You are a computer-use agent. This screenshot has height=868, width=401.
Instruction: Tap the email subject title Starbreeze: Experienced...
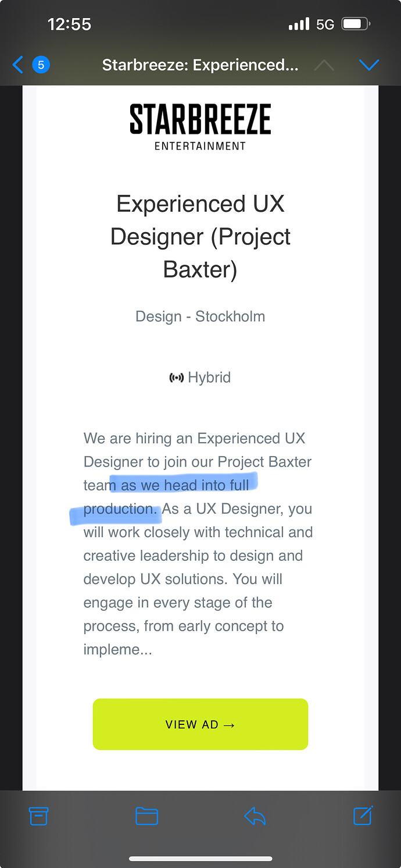coord(201,65)
